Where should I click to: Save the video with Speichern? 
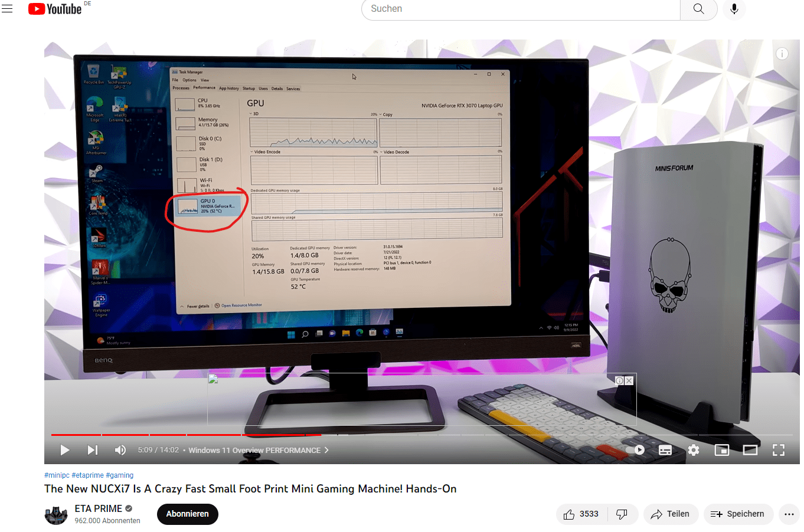738,514
